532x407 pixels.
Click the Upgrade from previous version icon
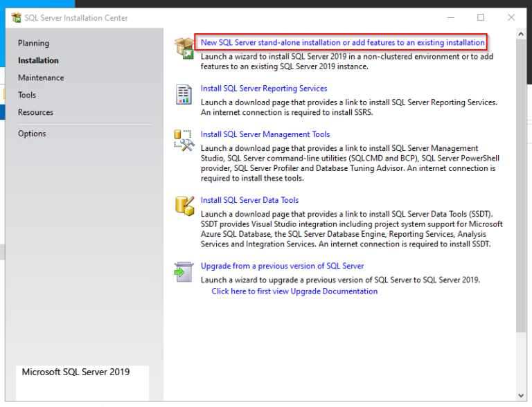pos(184,271)
